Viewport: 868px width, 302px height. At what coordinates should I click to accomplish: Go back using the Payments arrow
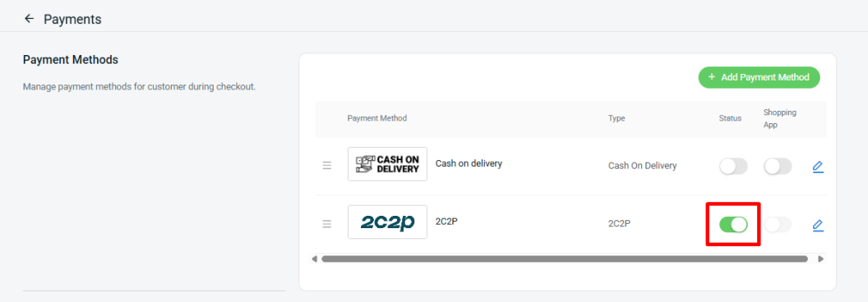30,19
